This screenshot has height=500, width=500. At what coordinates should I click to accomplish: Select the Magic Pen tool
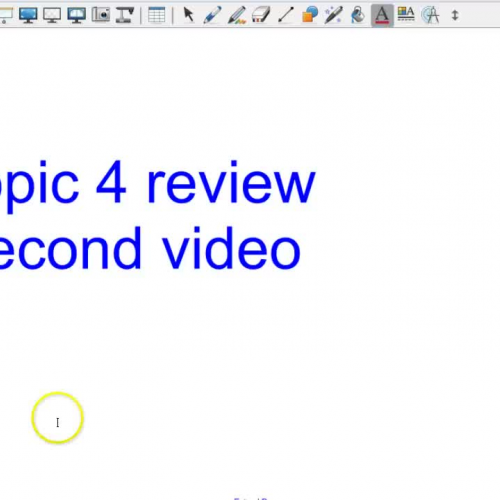point(334,15)
